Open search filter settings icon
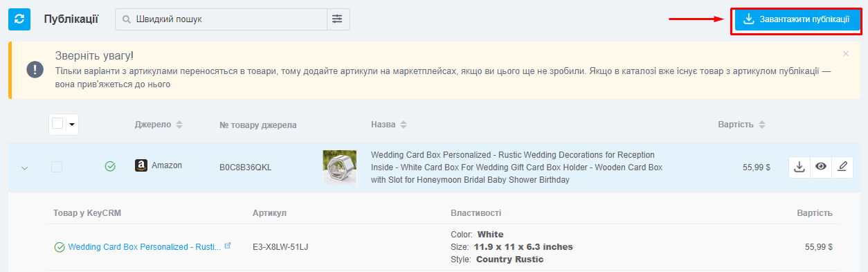 [x=338, y=19]
